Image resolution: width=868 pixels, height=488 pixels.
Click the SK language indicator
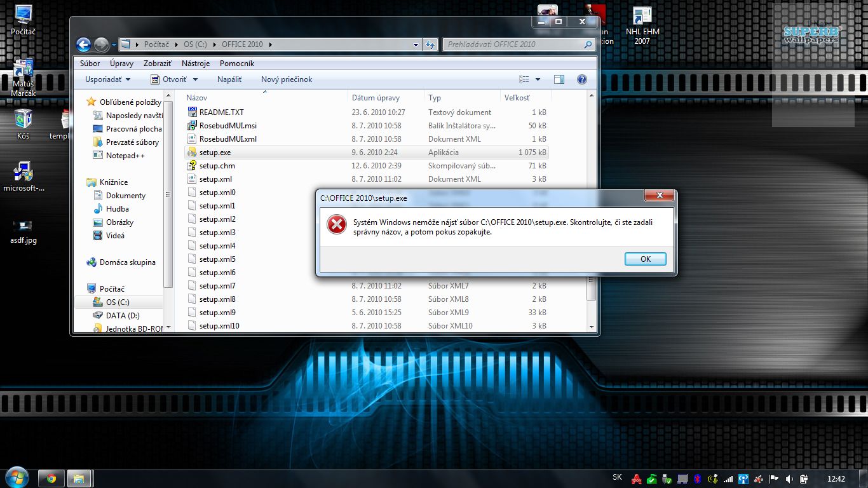coord(617,477)
